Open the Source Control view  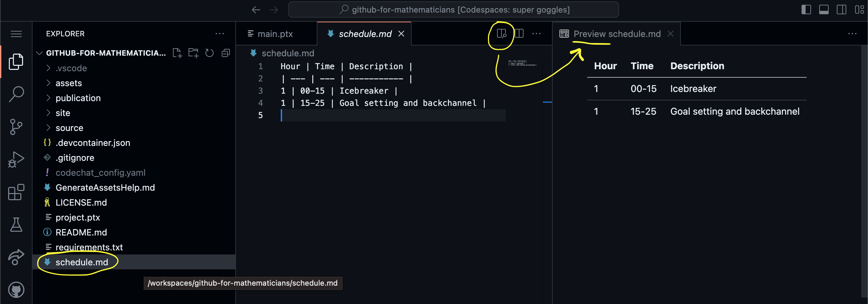[x=16, y=127]
